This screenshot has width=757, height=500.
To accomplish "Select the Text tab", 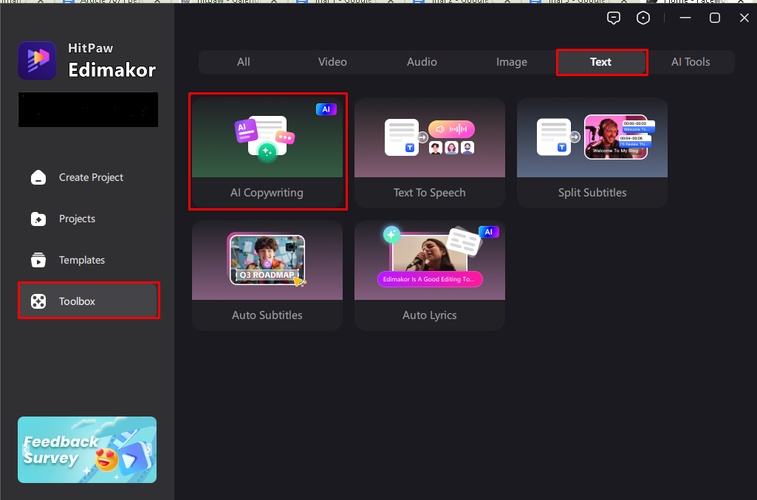I will pos(601,62).
